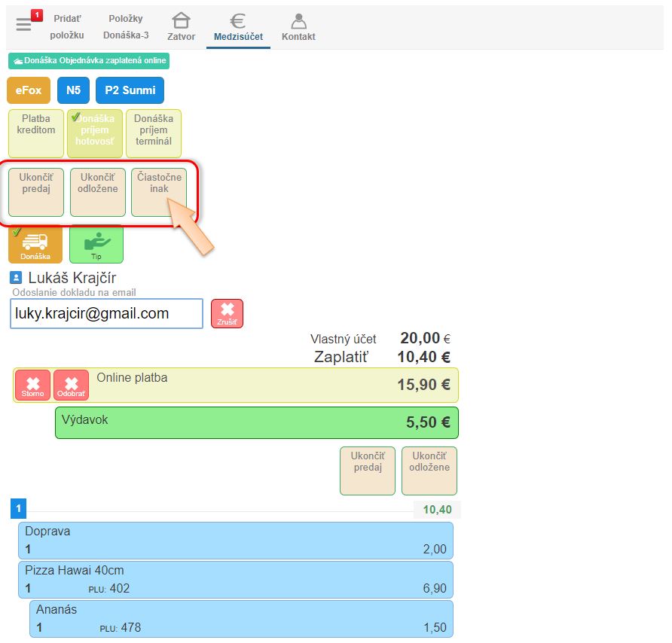Select the eFox orange printer button
672x643 pixels.
click(x=29, y=90)
